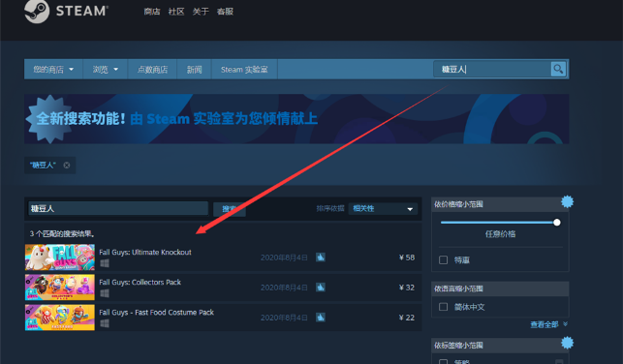Click the gear badge on the price filter panel

pos(567,201)
